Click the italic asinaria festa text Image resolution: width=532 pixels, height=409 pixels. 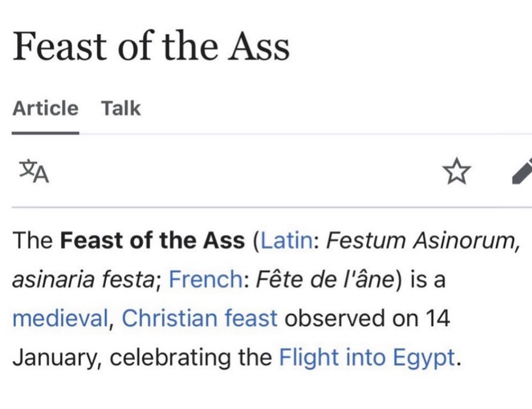tap(83, 280)
